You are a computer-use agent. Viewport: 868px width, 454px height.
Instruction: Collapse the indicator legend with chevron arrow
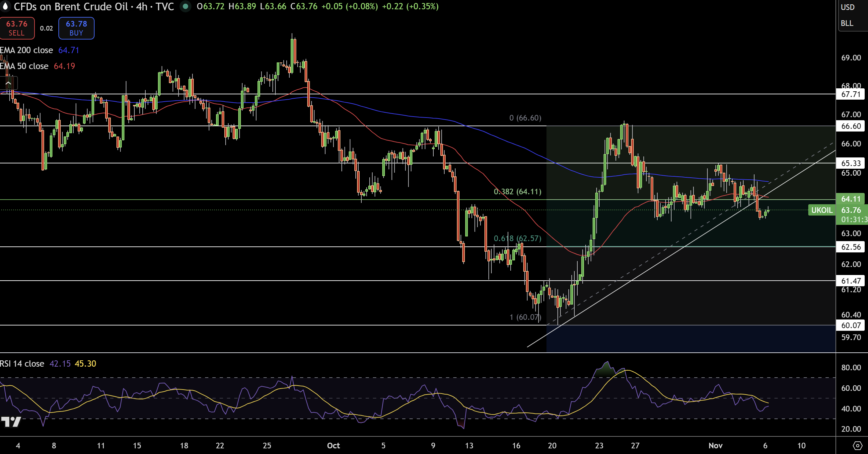click(x=8, y=83)
